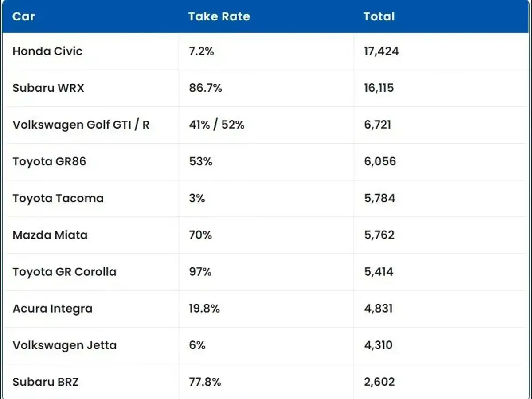Select the Honda Civic cell

coord(47,51)
